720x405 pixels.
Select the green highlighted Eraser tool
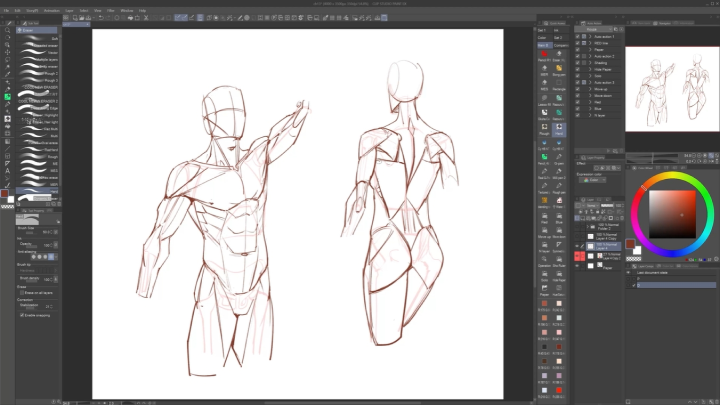[7, 97]
